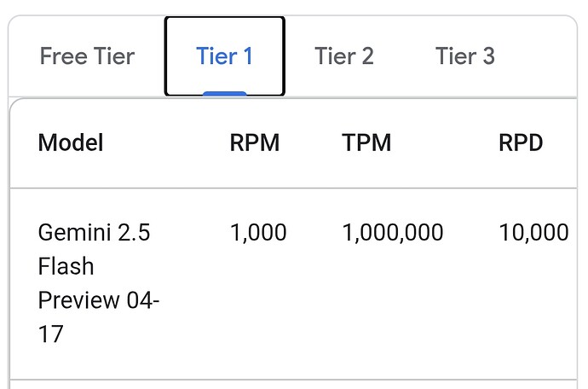
Task: Select the Tier 1 tab
Action: pyautogui.click(x=225, y=56)
